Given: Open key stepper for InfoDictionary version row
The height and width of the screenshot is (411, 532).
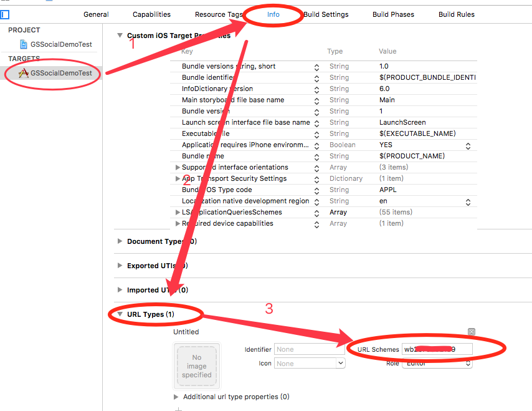Looking at the screenshot, I should pos(316,90).
